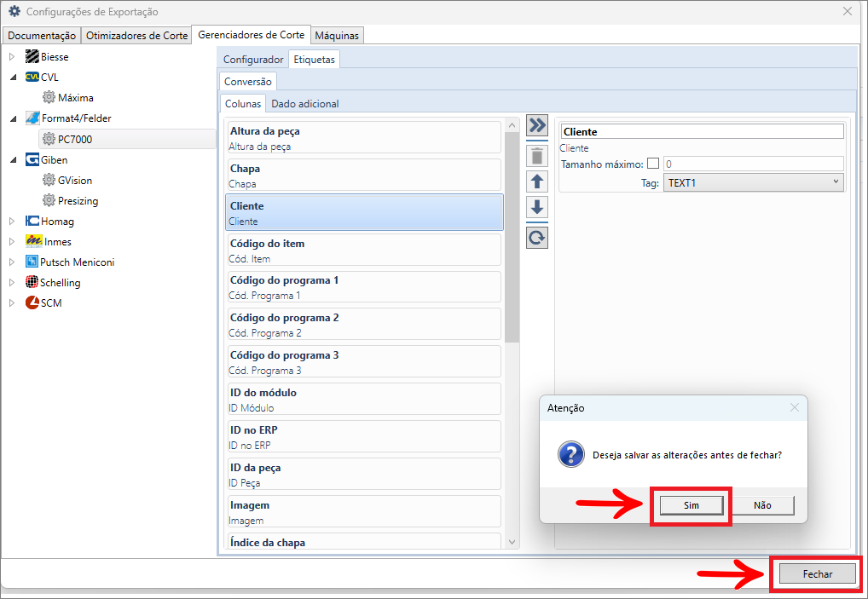Click the trash delete icon
Viewport: 868px width, 599px height.
tap(537, 155)
